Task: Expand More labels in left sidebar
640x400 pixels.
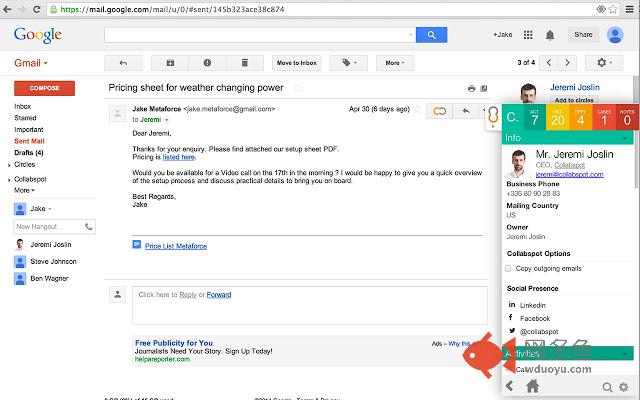Action: coord(24,190)
